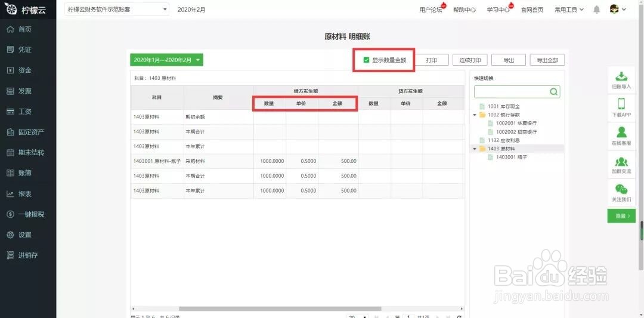Viewport: 644px width, 318px height.
Task: Open 帮助中心 in the top bar
Action: [465, 10]
